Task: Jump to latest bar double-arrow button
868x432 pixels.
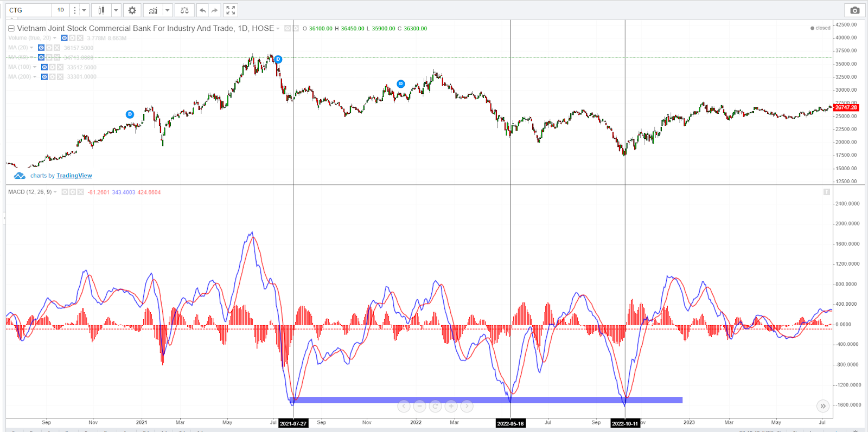Action: pyautogui.click(x=823, y=406)
